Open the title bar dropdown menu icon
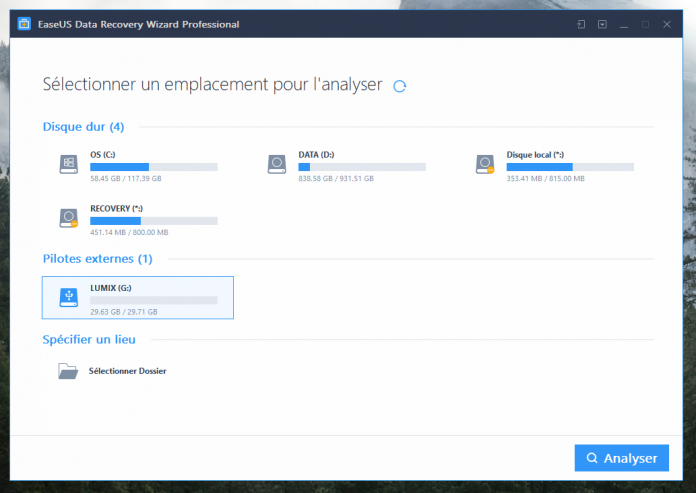 click(x=602, y=24)
